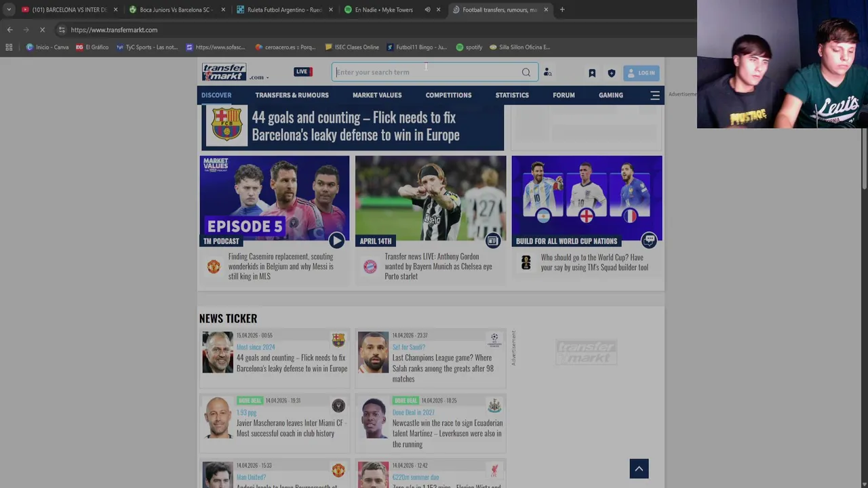Click the Transfermarkt logo

[x=224, y=72]
